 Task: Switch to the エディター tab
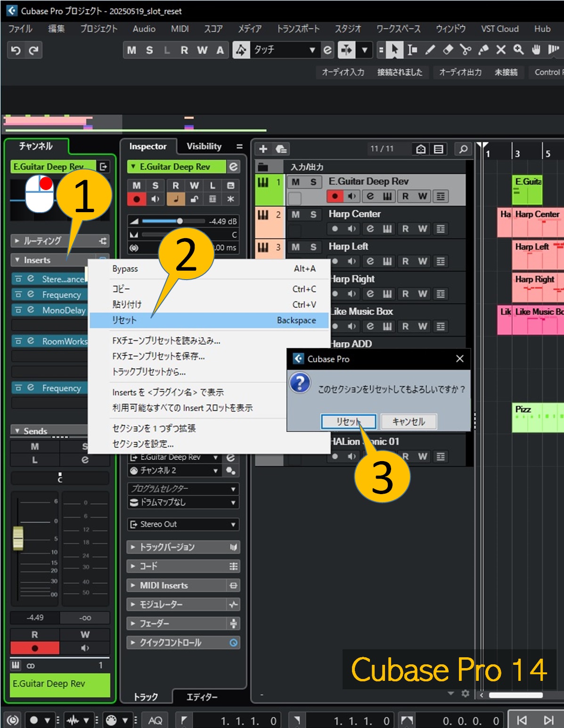click(x=202, y=697)
